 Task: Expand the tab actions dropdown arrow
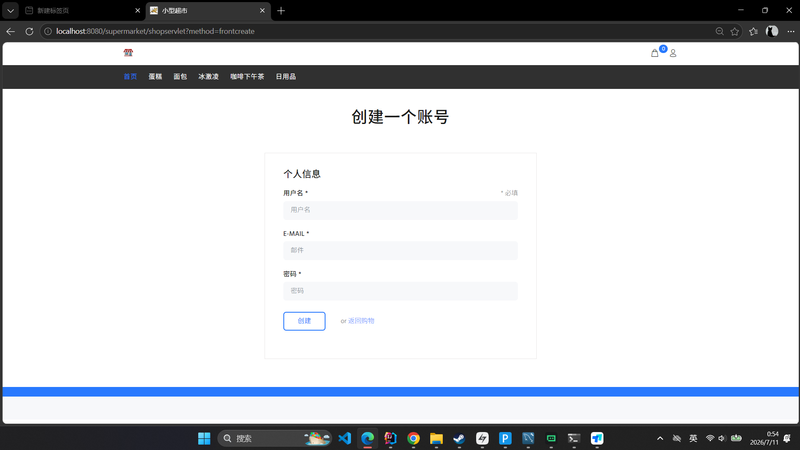tap(10, 11)
